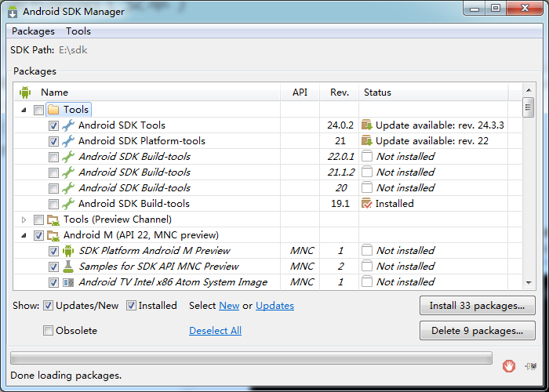Click the flask icon for Samples for SDK API MNC Preview

tap(68, 267)
